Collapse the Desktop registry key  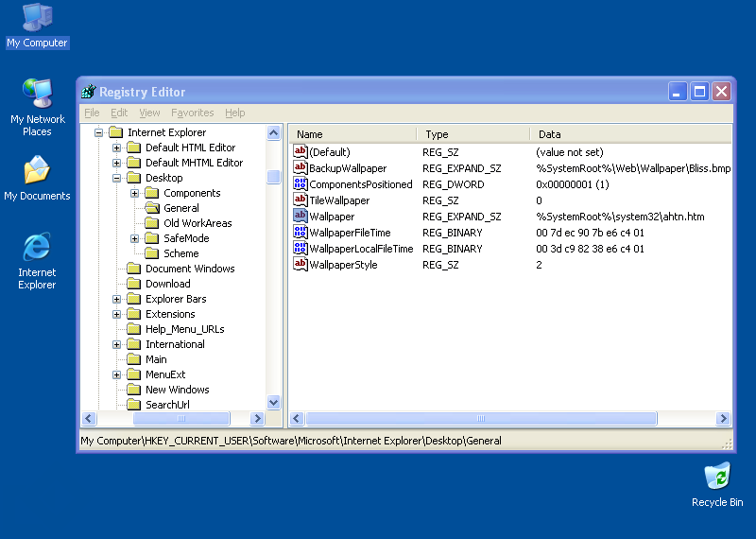116,178
